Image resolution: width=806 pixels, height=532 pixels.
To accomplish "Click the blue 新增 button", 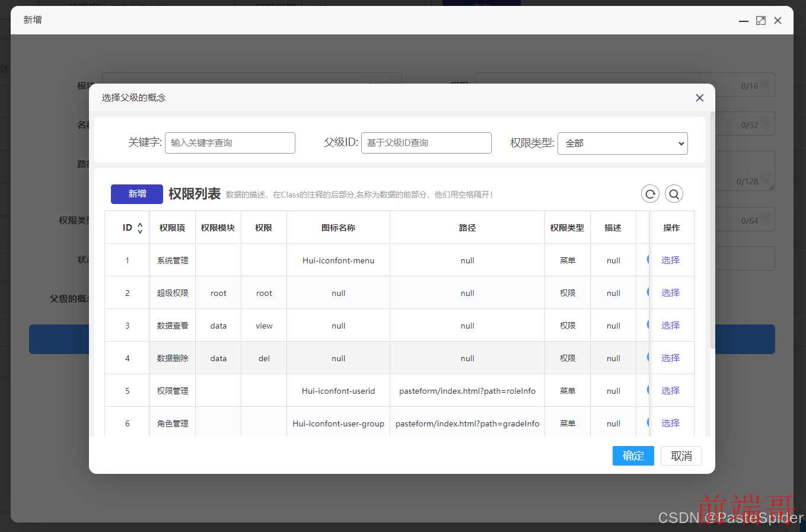I will [137, 194].
